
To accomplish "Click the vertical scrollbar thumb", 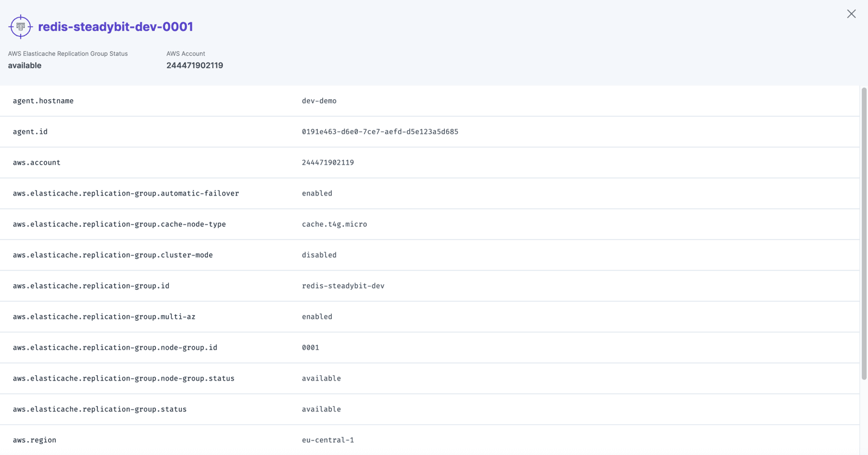I will (x=864, y=233).
